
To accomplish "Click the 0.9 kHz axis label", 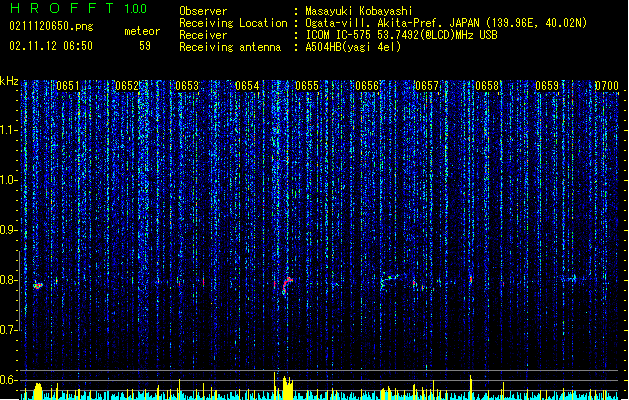I will coord(9,230).
